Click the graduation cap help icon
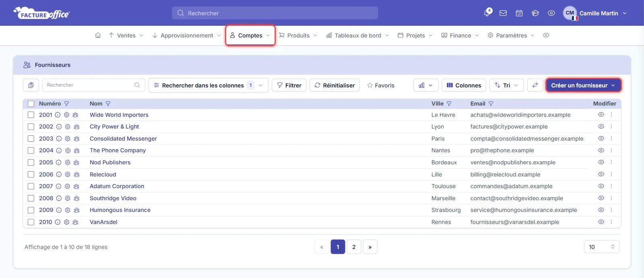The image size is (644, 278). click(535, 13)
